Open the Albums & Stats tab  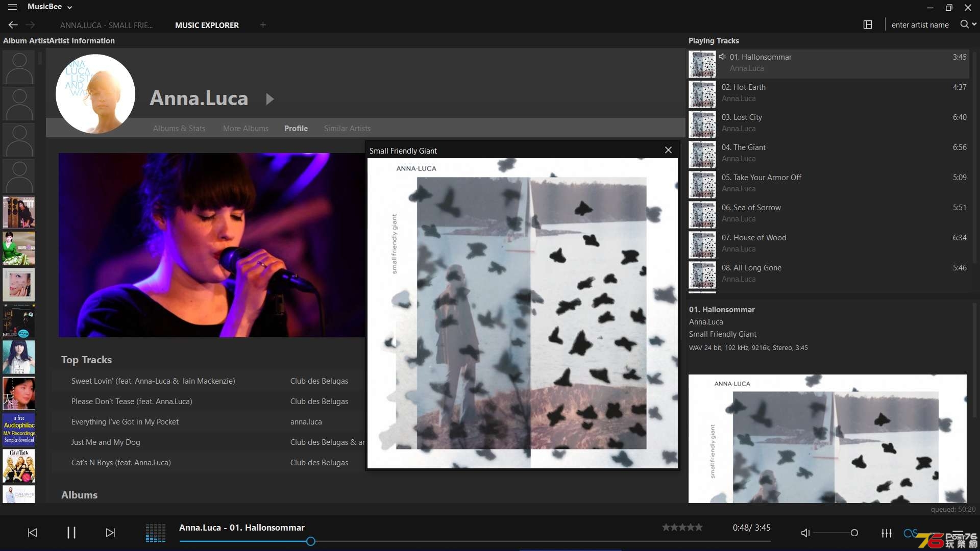pos(179,128)
